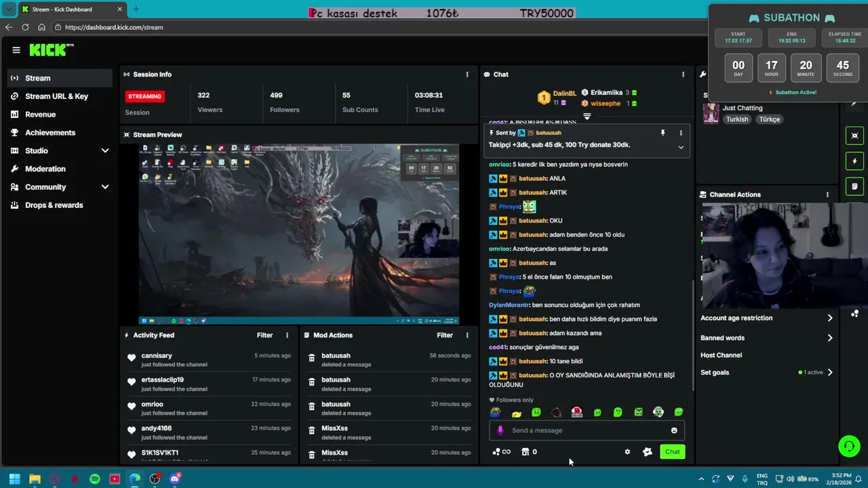Screen dimensions: 868x488
Task: Click DalinBL in chat leaderboard
Action: pyautogui.click(x=564, y=93)
